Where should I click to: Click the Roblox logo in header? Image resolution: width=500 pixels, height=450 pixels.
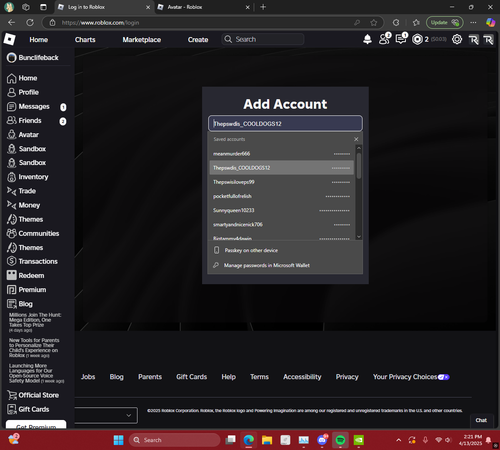(9, 39)
